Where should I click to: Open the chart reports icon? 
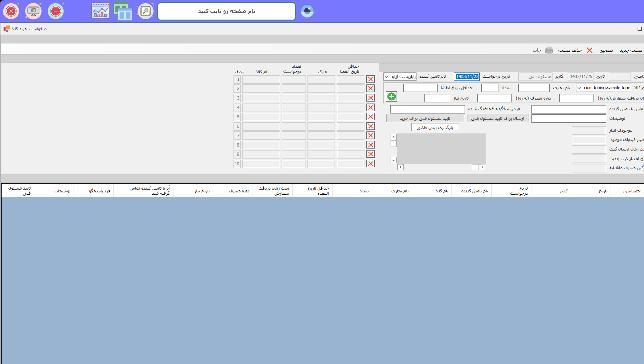[x=100, y=11]
